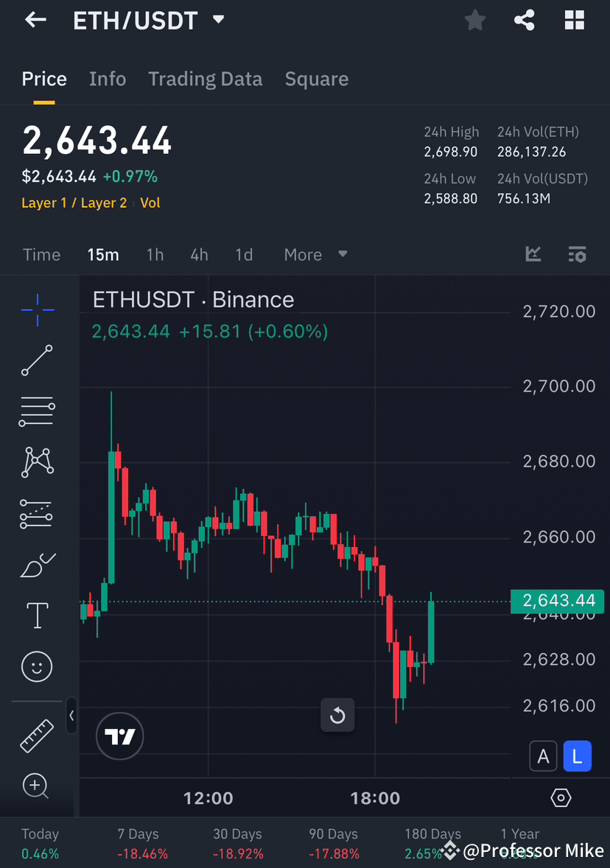
Task: Toggle auto scale with the A button
Action: [543, 755]
